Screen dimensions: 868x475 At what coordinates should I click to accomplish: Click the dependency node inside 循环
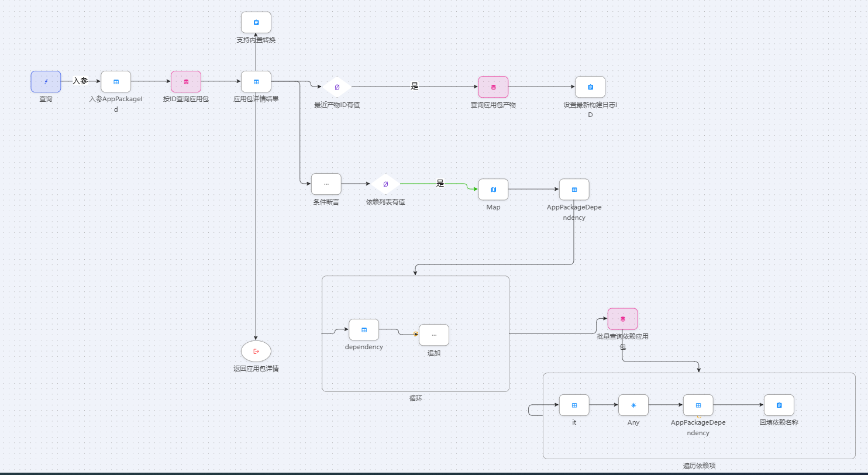pyautogui.click(x=364, y=330)
